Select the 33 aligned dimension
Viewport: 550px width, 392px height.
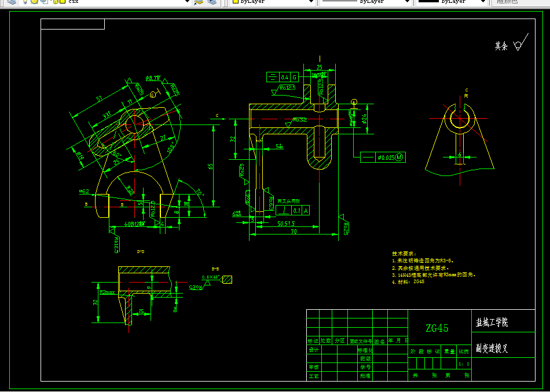pyautogui.click(x=107, y=115)
